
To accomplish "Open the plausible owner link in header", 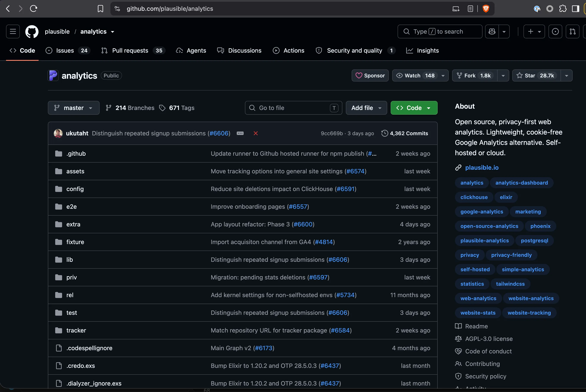I will 57,31.
